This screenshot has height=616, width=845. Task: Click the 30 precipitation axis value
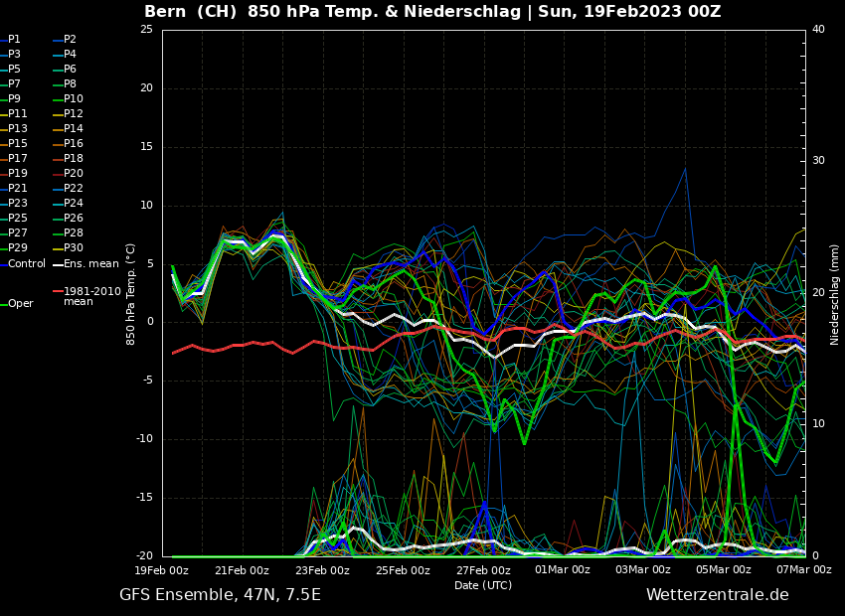click(818, 161)
